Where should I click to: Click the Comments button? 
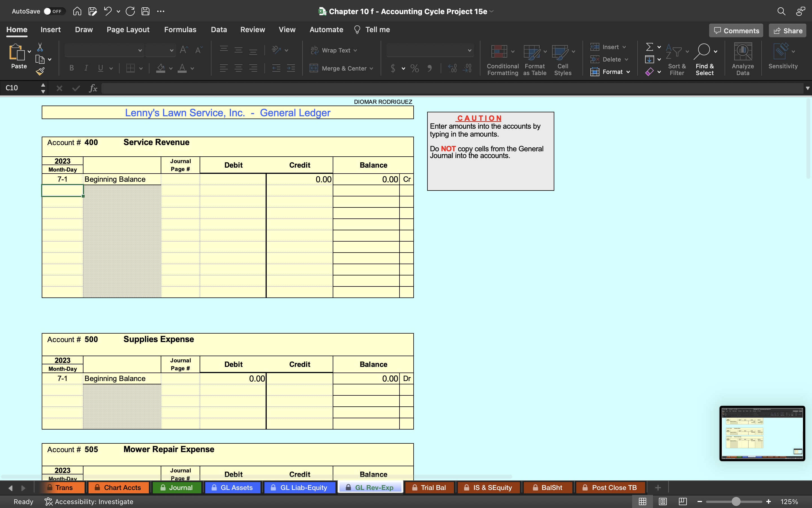tap(736, 30)
